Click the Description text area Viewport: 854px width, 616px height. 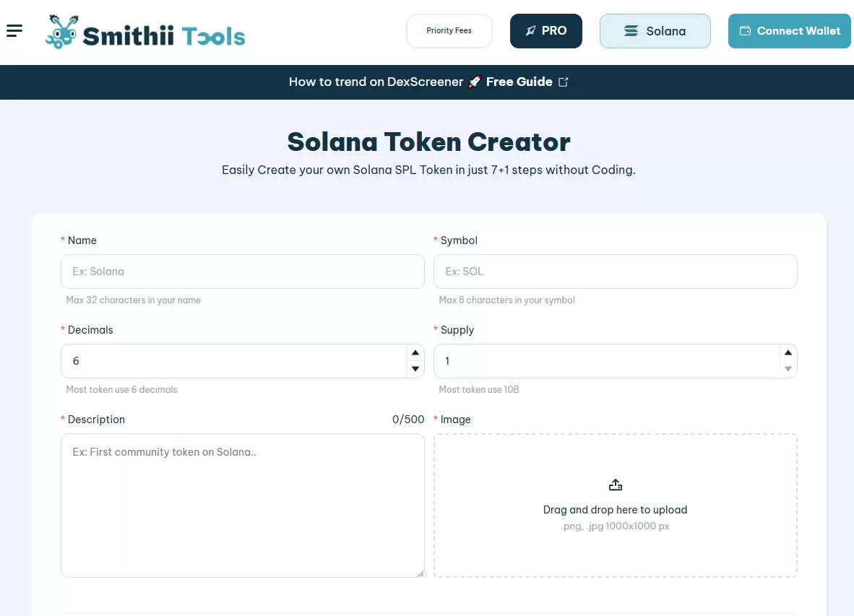242,505
